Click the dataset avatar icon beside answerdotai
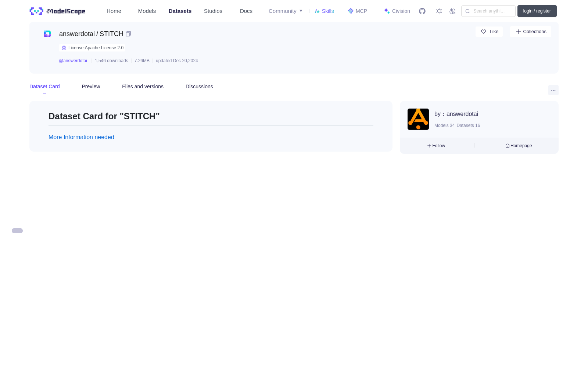 click(47, 34)
